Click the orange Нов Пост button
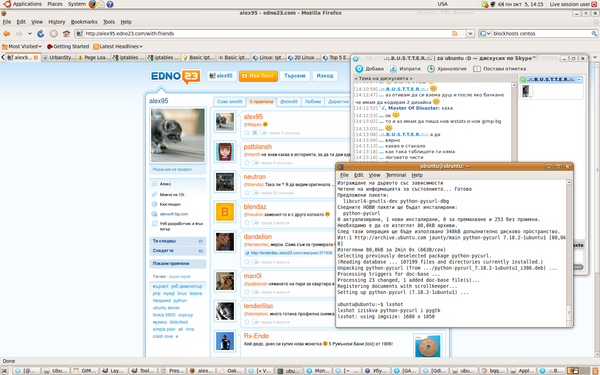Image resolution: width=600 pixels, height=375 pixels. coord(258,76)
